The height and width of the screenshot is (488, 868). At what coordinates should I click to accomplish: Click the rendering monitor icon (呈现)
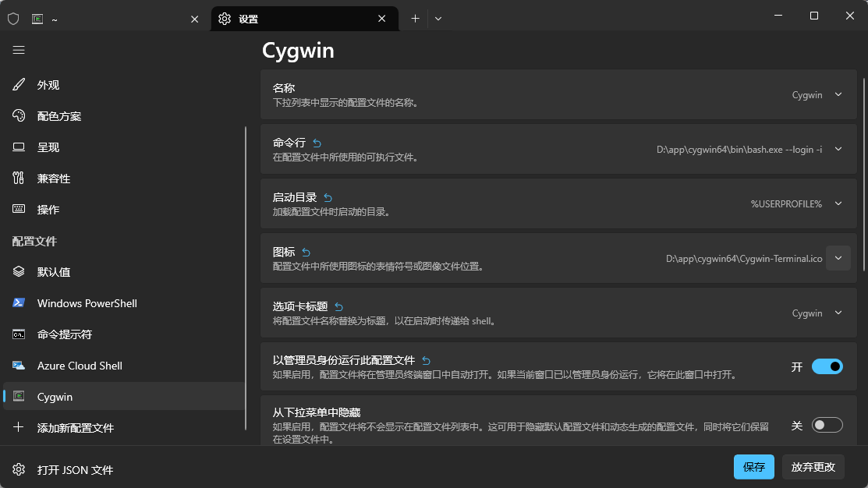19,147
